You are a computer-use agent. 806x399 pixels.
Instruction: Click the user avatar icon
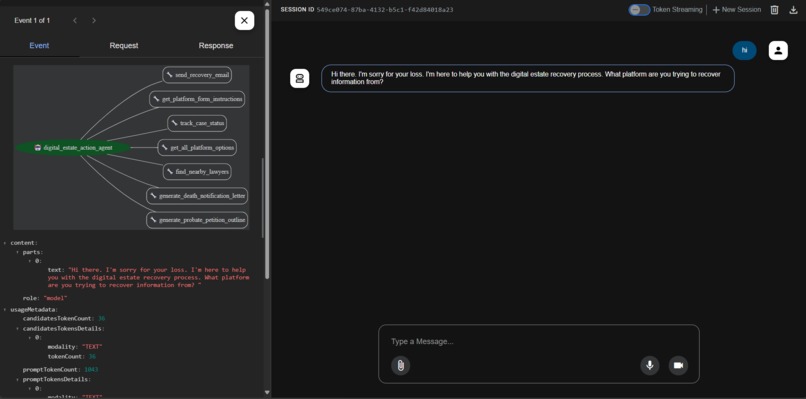(x=778, y=50)
